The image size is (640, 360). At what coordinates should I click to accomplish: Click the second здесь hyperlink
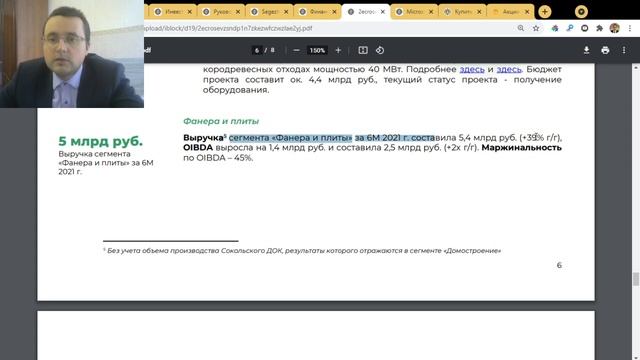tap(509, 69)
